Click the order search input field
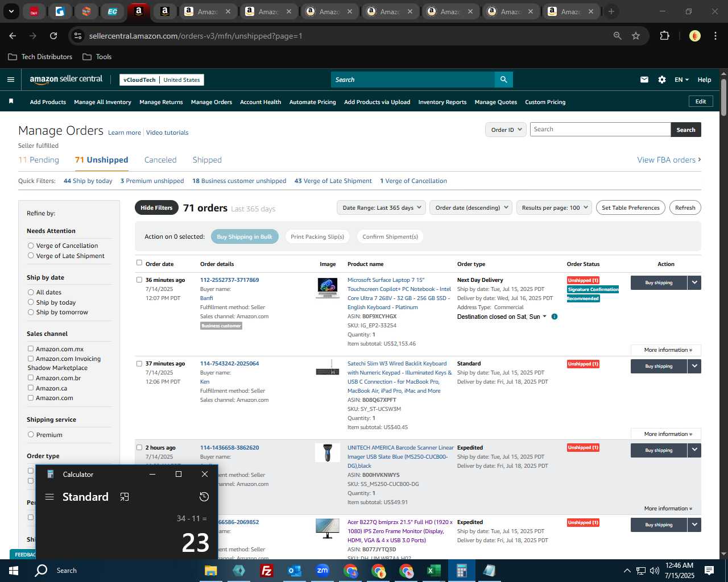Viewport: 728px width, 582px height. tap(600, 130)
